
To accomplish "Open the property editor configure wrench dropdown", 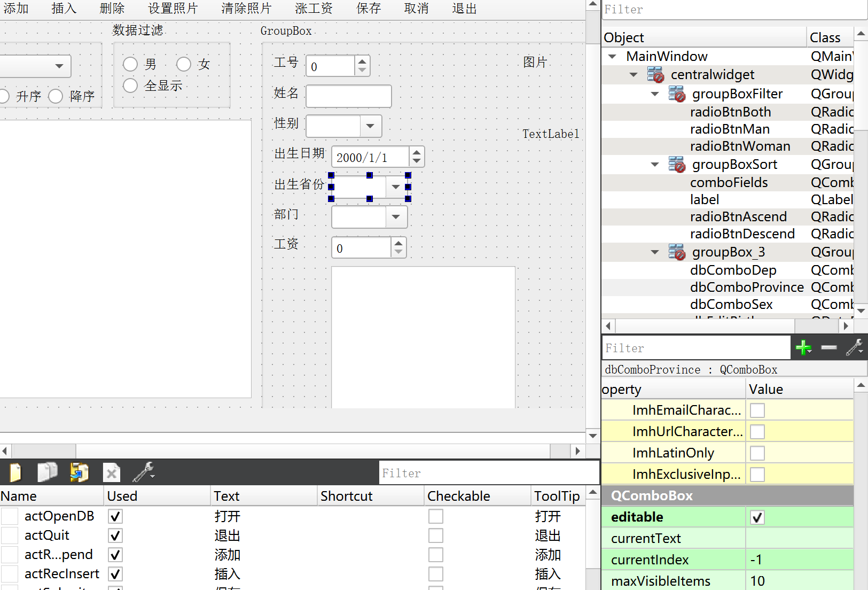I will click(854, 347).
